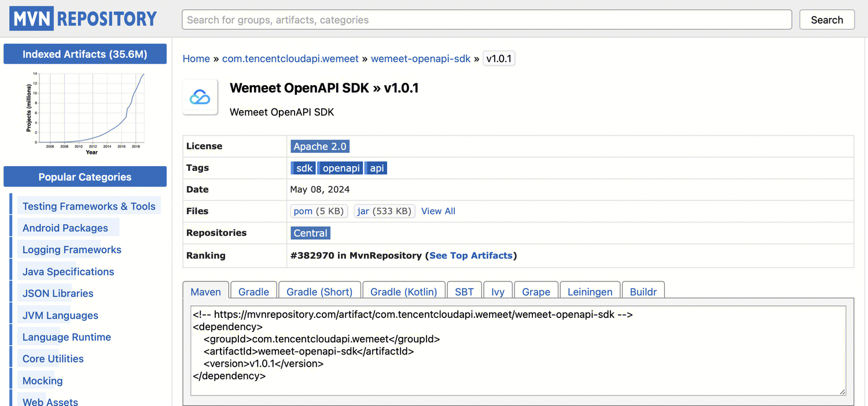Click the textarea resize handle corner
Viewport: 868px width, 406px height.
pos(842,392)
